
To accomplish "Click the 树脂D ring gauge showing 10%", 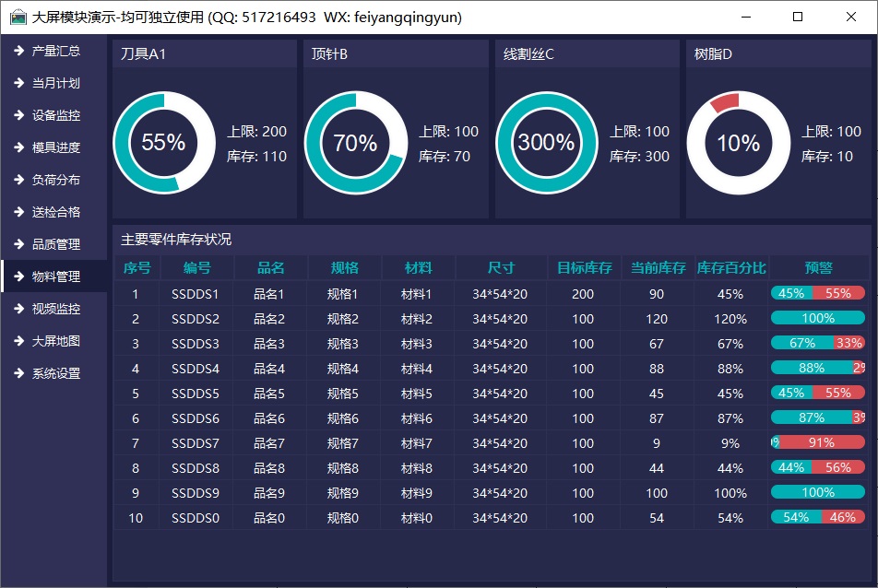I will pyautogui.click(x=737, y=143).
